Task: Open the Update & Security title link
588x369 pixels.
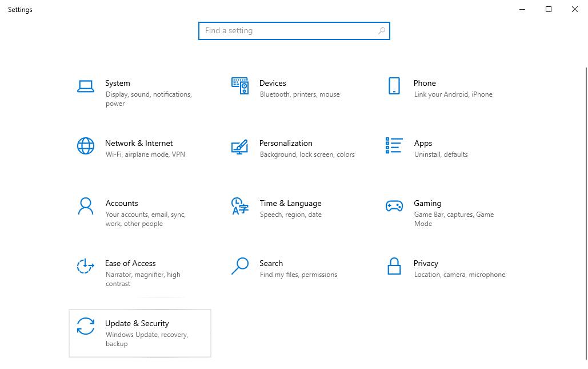Action: coord(137,323)
